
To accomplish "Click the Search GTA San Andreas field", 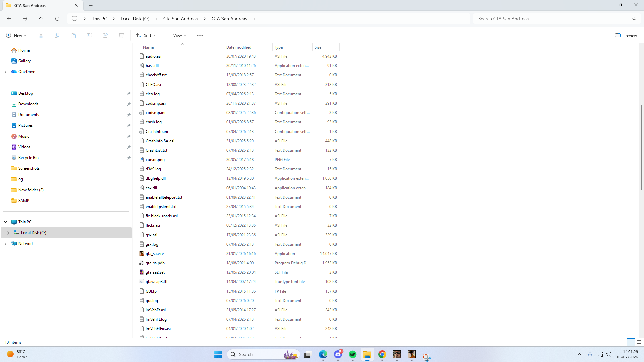I will (555, 19).
